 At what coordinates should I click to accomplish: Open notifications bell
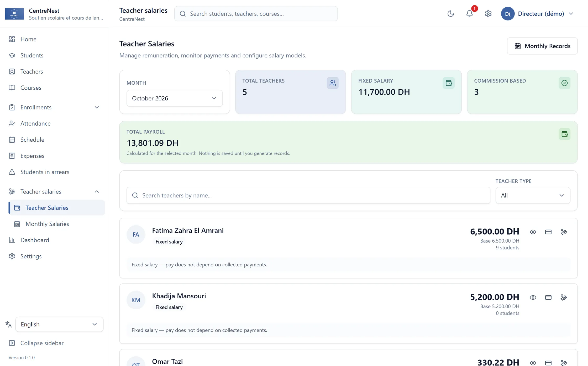(469, 14)
